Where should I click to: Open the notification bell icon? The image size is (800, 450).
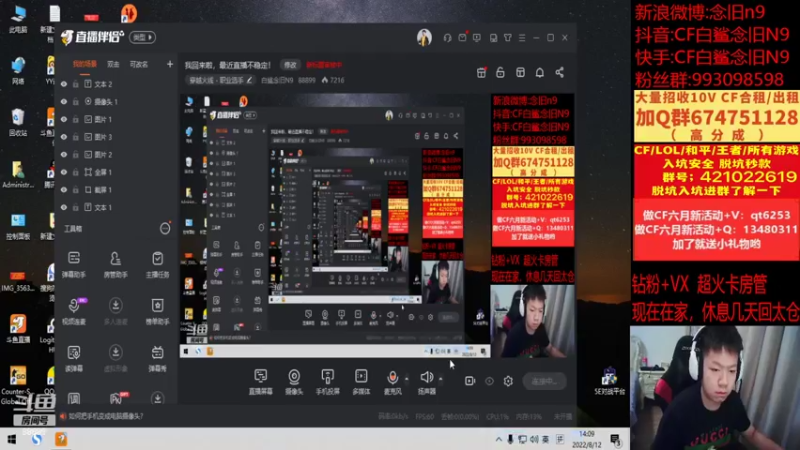coord(540,72)
